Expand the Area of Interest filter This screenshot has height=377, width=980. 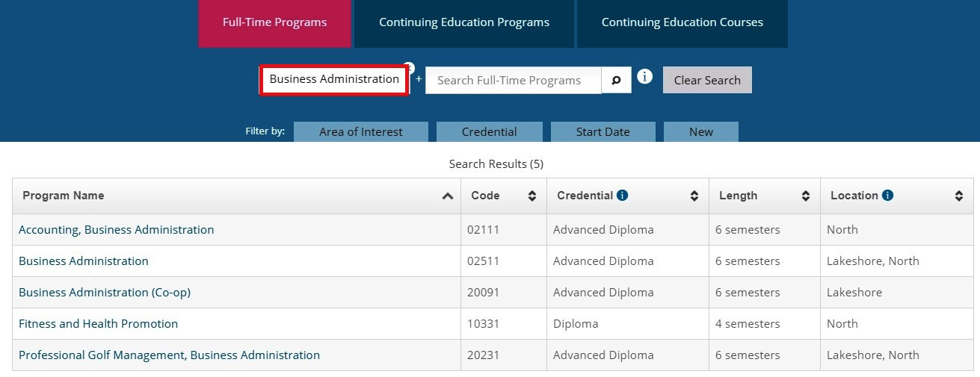click(x=360, y=132)
